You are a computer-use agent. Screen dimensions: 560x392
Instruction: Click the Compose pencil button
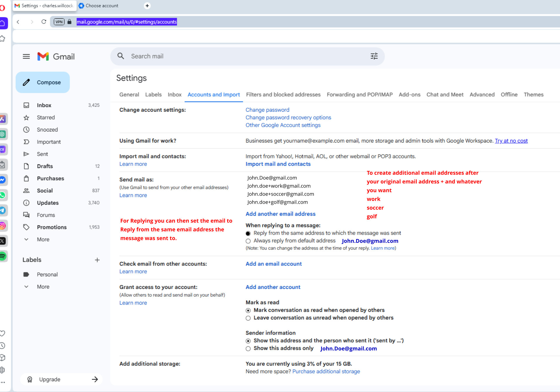(x=43, y=82)
